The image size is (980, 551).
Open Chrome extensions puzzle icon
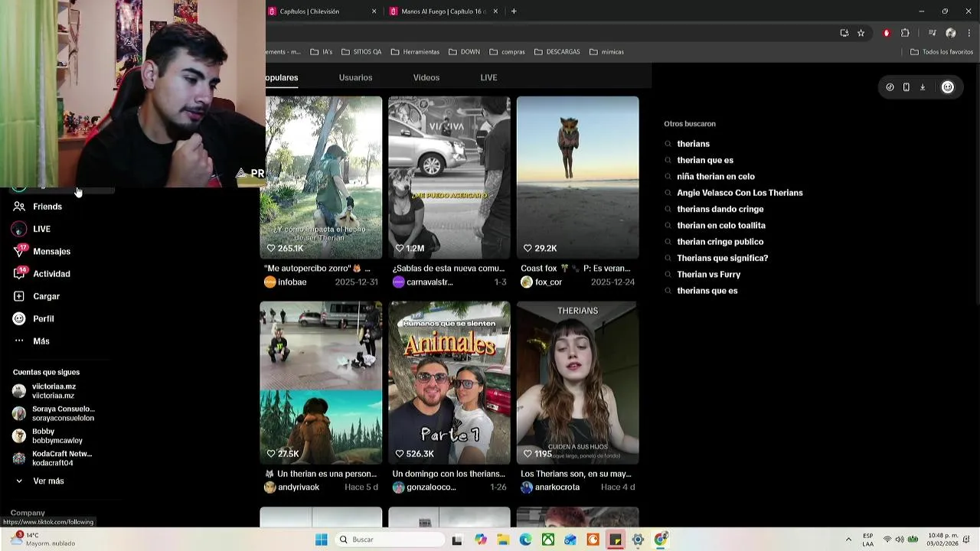905,33
